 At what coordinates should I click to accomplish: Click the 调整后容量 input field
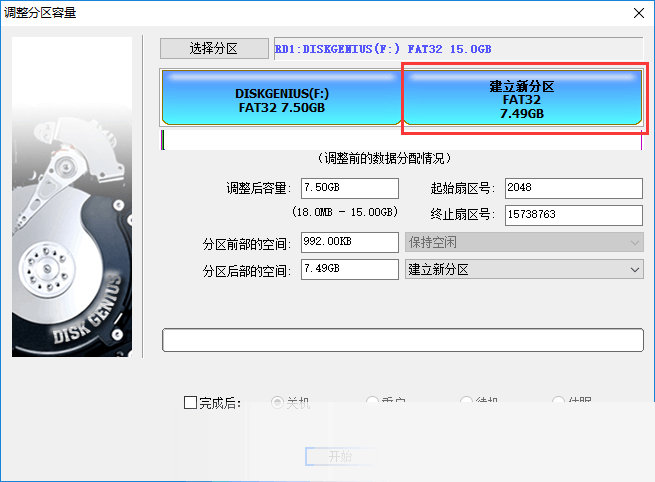(350, 188)
